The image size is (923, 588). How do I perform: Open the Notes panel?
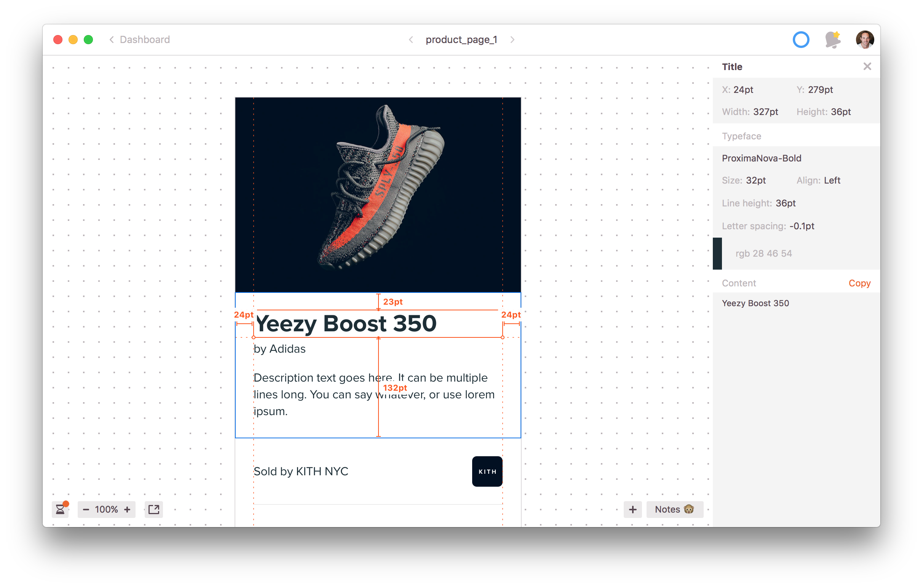[674, 509]
